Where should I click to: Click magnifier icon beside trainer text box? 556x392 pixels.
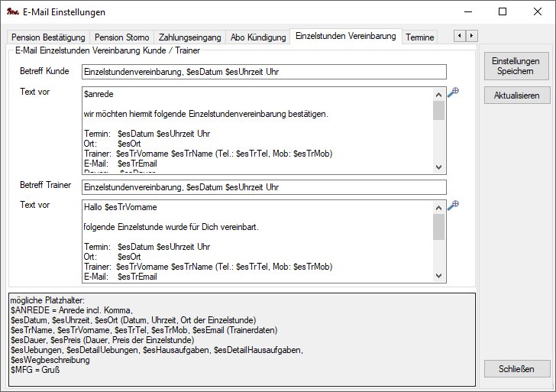tap(452, 206)
